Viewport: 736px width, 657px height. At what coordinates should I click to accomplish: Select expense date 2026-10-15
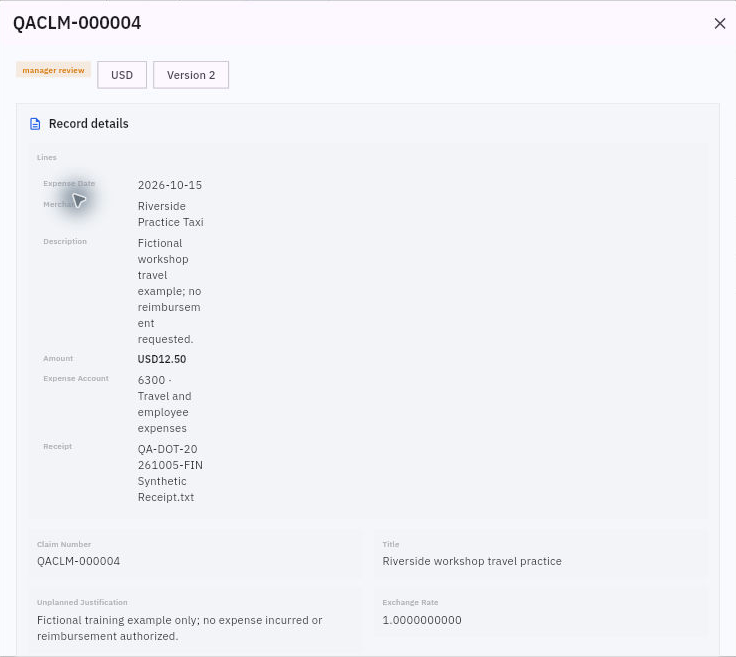tap(170, 185)
